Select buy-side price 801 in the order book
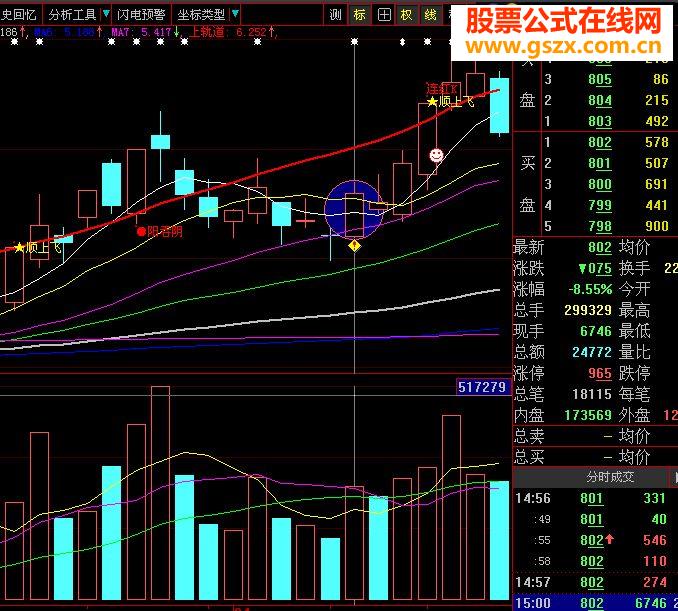The height and width of the screenshot is (611, 678). pos(600,163)
